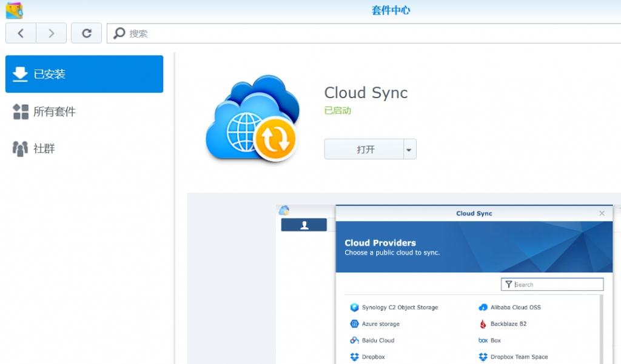
Task: Click the search magnifier icon
Action: click(119, 33)
